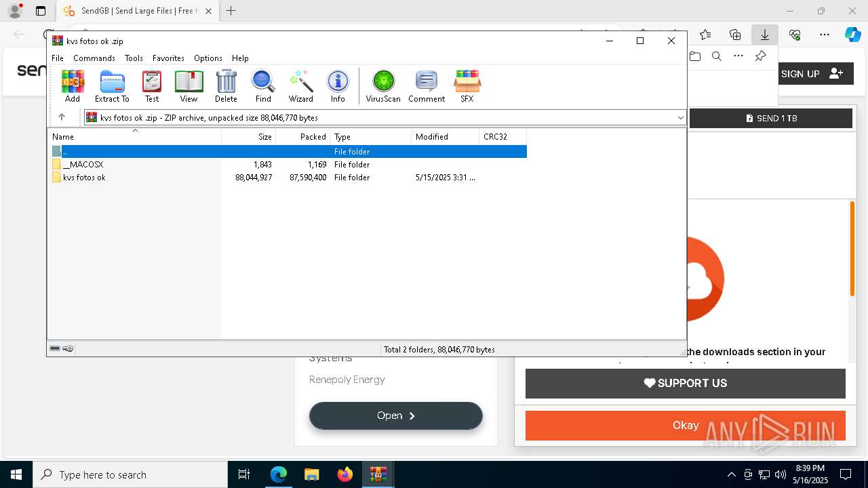The width and height of the screenshot is (868, 488).
Task: Show hidden system tray icons
Action: 731,474
